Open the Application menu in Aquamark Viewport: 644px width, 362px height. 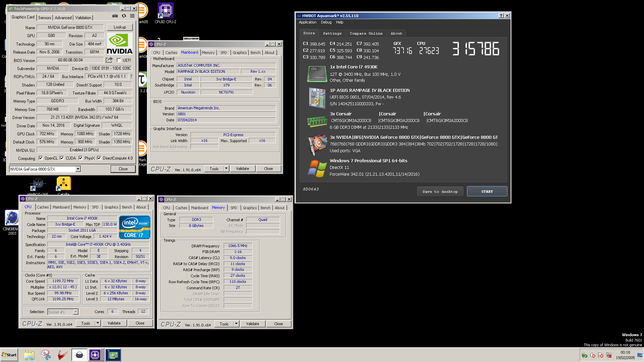pyautogui.click(x=308, y=22)
